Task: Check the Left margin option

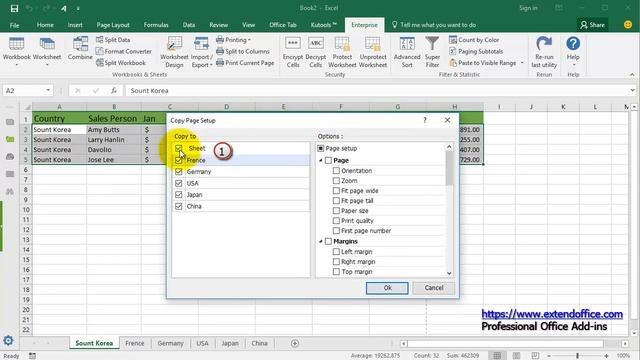Action: 336,252
